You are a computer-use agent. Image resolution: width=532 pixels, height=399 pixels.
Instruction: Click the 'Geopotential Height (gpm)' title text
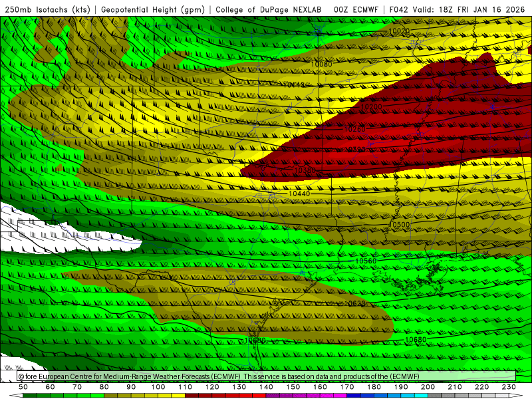point(153,9)
